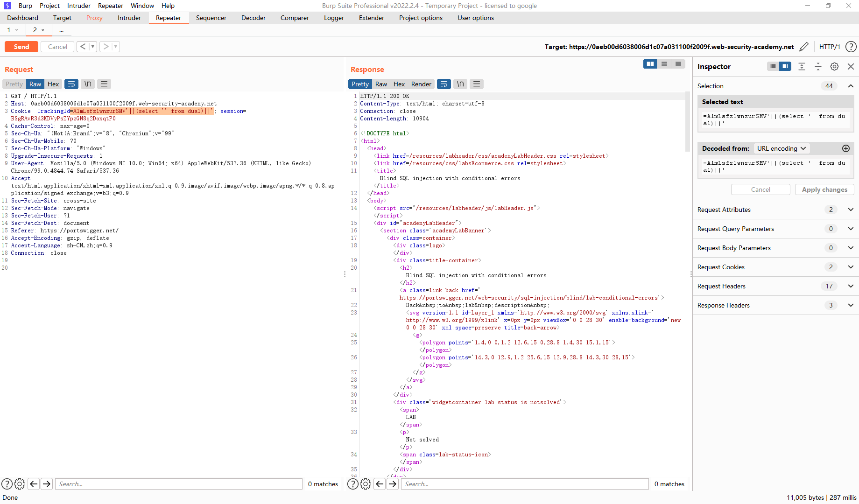Toggle word wrap icon in Request panel
This screenshot has width=859, height=504.
[x=71, y=84]
